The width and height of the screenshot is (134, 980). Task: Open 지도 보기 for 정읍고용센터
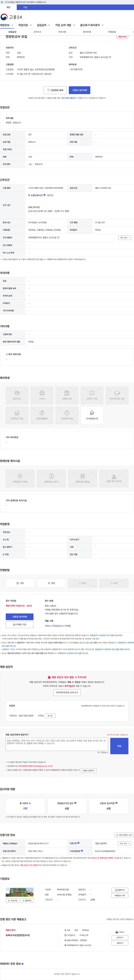coord(125,843)
